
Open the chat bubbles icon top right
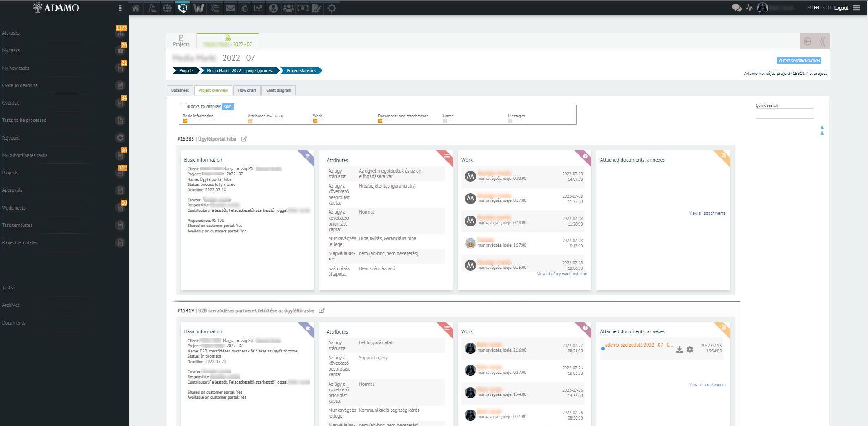[736, 8]
